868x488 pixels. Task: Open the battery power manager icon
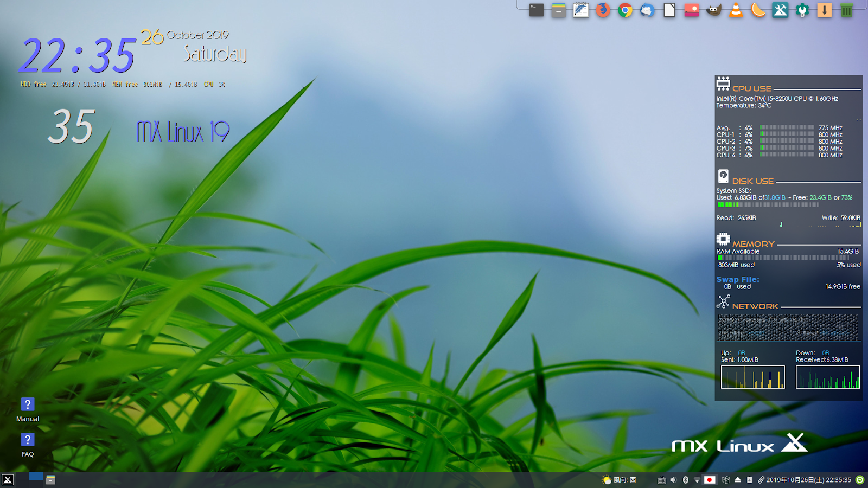click(749, 480)
